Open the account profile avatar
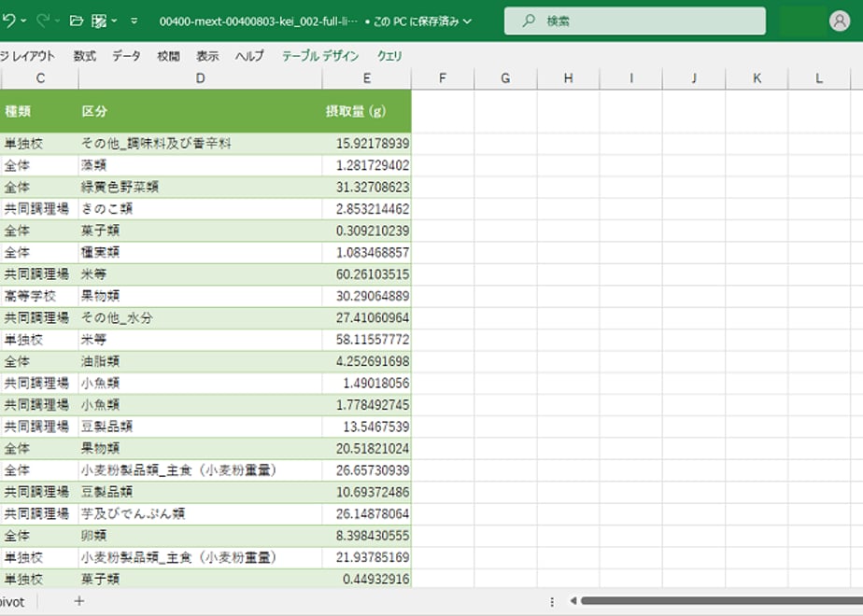Screen dimensions: 863x616 tap(840, 21)
